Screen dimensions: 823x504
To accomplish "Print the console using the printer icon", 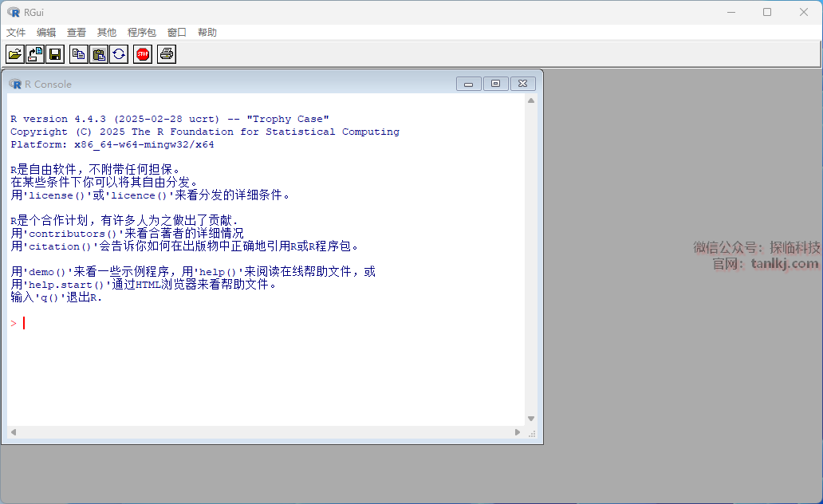I will pos(166,54).
